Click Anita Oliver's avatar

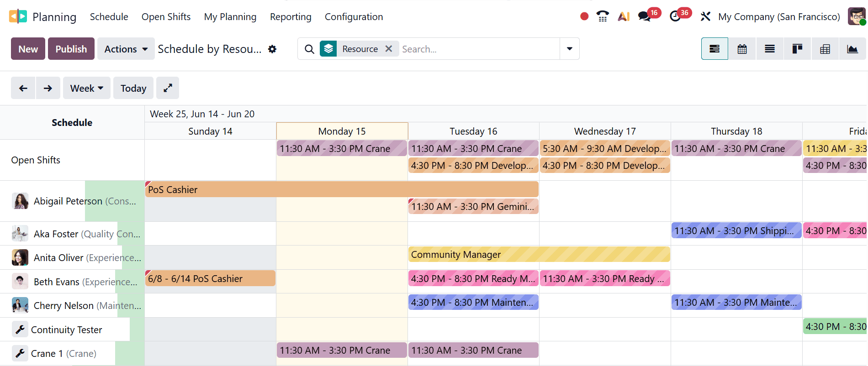(20, 257)
